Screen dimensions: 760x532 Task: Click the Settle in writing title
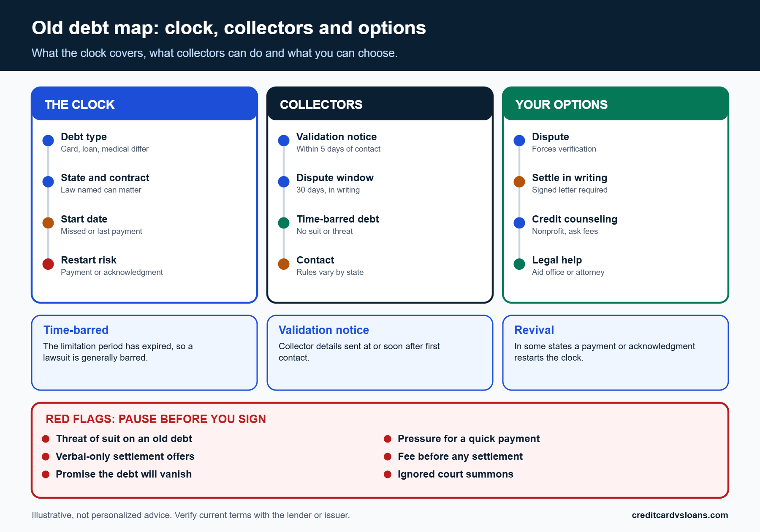click(570, 178)
